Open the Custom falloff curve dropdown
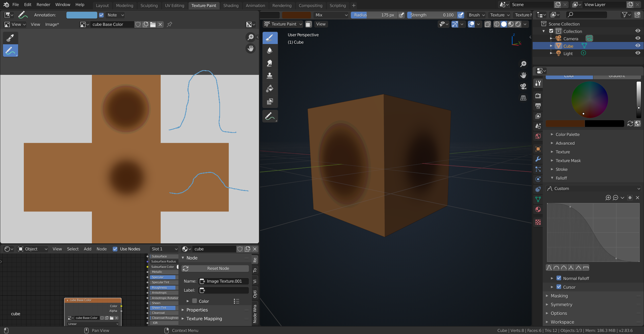This screenshot has height=334, width=644. (x=593, y=189)
